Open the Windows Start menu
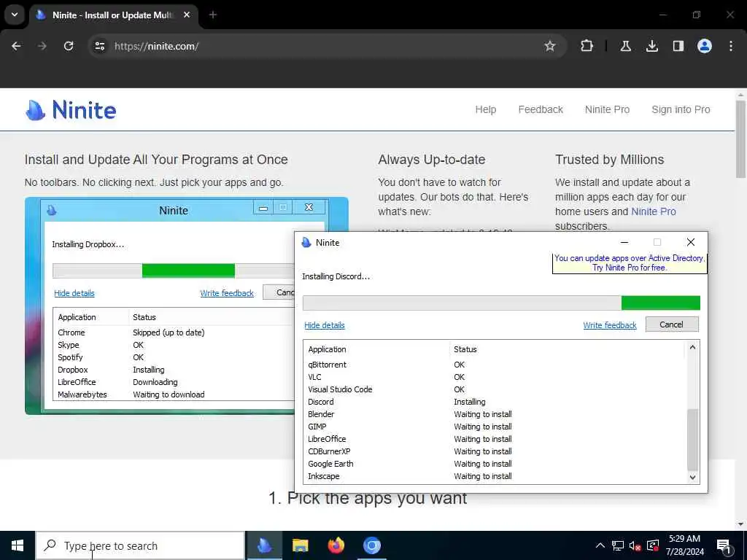This screenshot has width=747, height=560. 18,545
